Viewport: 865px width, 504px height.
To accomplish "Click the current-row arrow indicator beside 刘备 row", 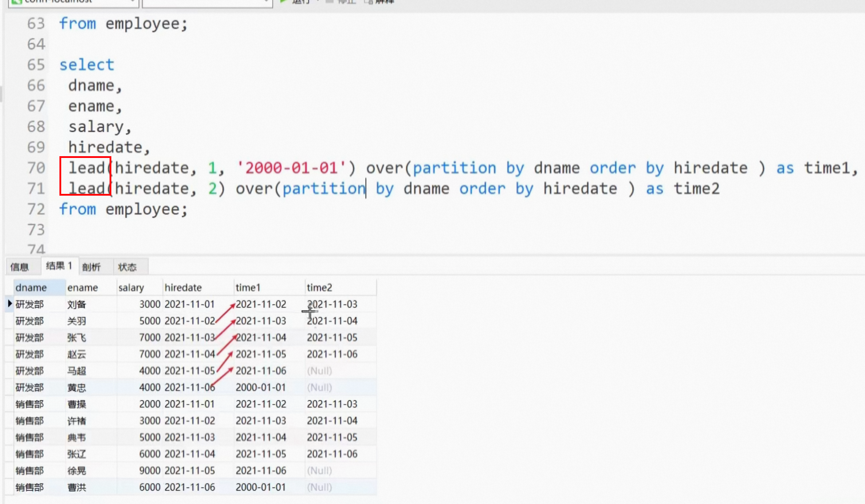I will [10, 304].
